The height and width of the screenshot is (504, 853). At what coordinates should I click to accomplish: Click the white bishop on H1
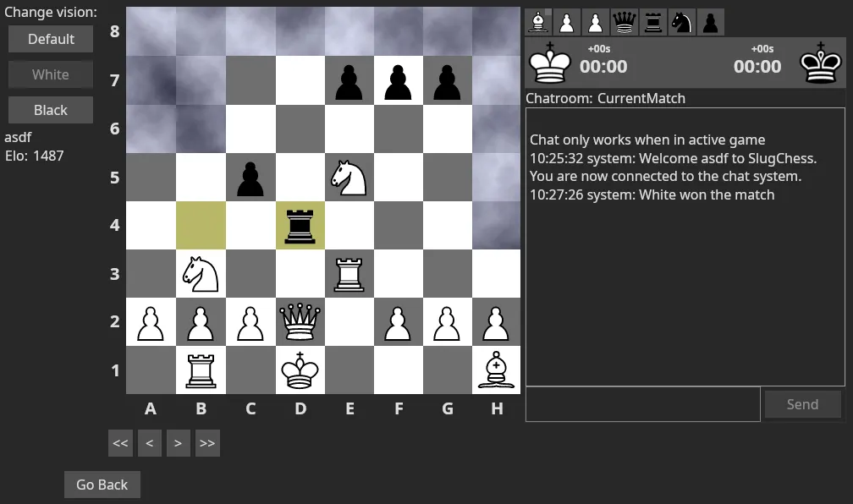pyautogui.click(x=496, y=370)
